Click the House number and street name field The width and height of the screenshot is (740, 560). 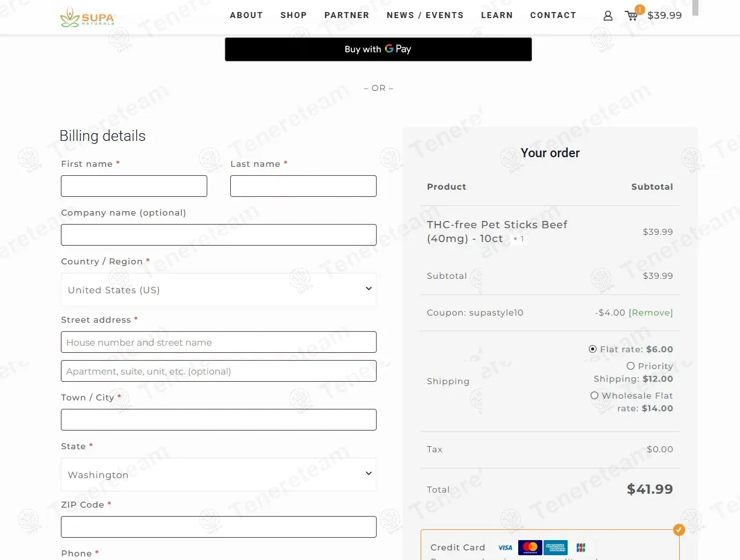coord(219,342)
